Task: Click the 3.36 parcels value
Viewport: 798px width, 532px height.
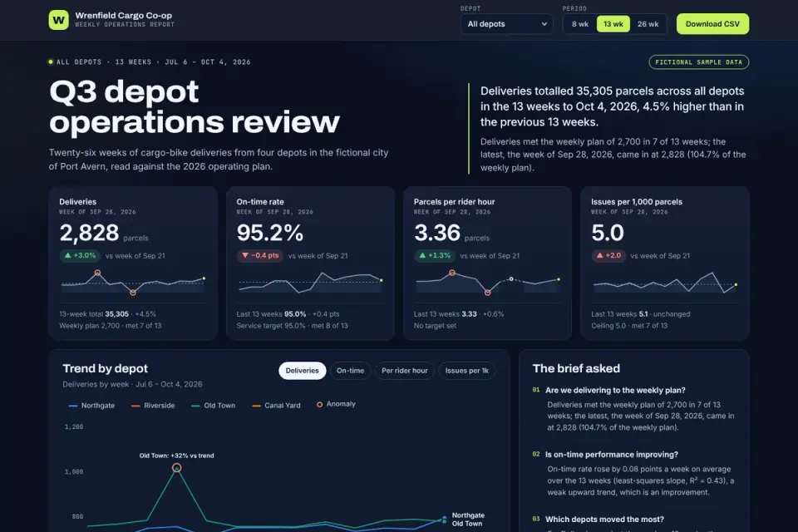Action: click(437, 233)
